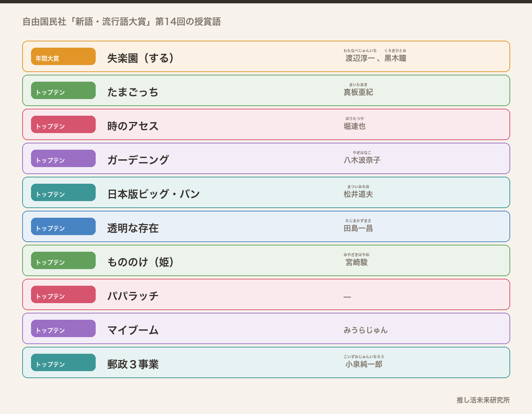Click the トップテン badge beside 透明な存在
Image resolution: width=532 pixels, height=414 pixels.
tap(63, 227)
